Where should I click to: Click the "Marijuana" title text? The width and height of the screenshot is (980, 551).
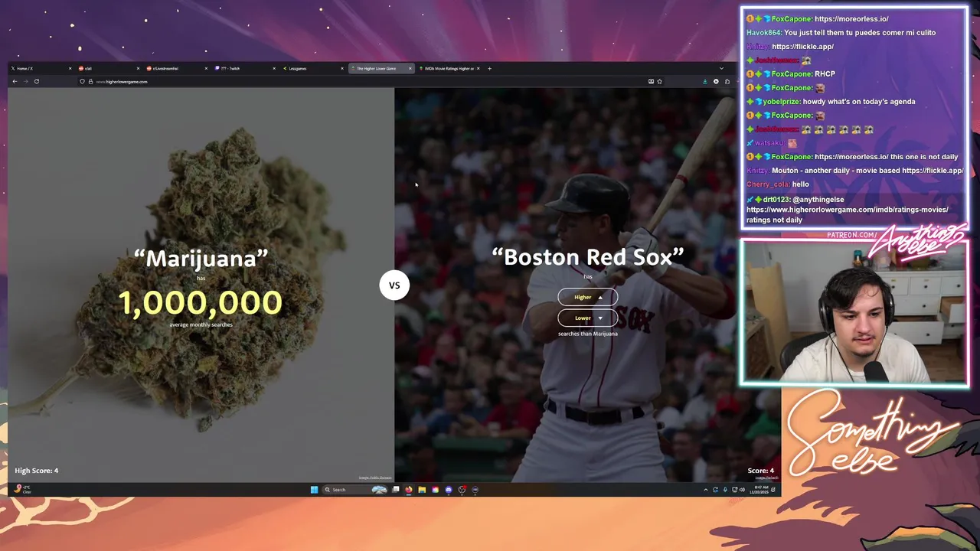tap(201, 258)
